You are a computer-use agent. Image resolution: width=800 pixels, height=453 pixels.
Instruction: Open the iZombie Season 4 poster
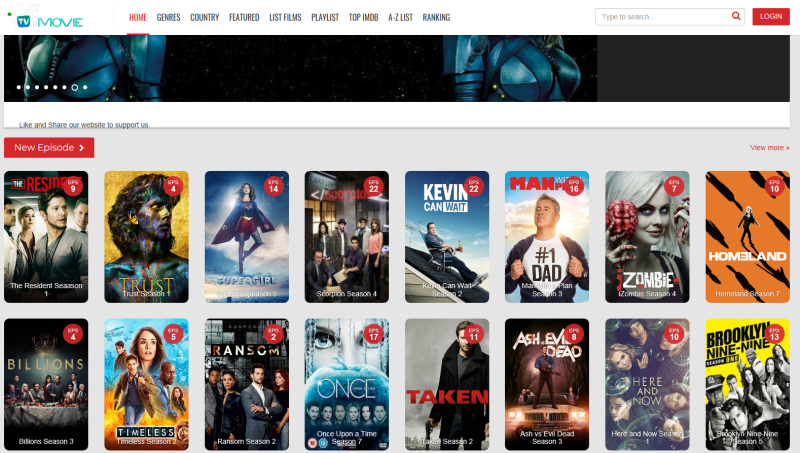(647, 237)
